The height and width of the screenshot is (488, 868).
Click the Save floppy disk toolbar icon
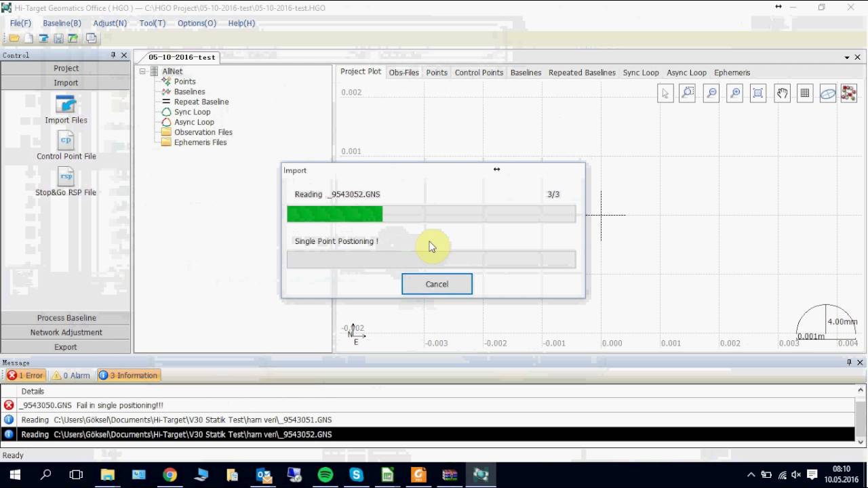click(x=58, y=39)
